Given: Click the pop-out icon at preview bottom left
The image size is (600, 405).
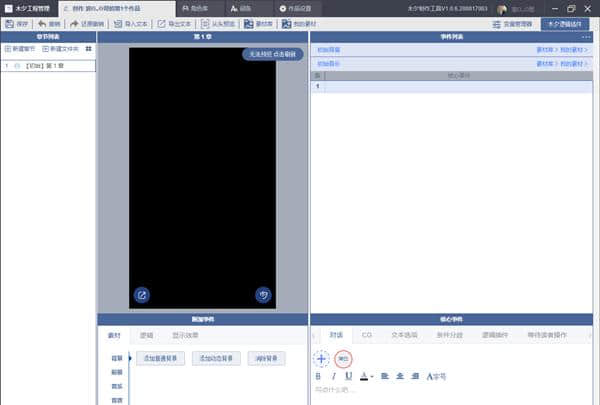Looking at the screenshot, I should pyautogui.click(x=142, y=295).
